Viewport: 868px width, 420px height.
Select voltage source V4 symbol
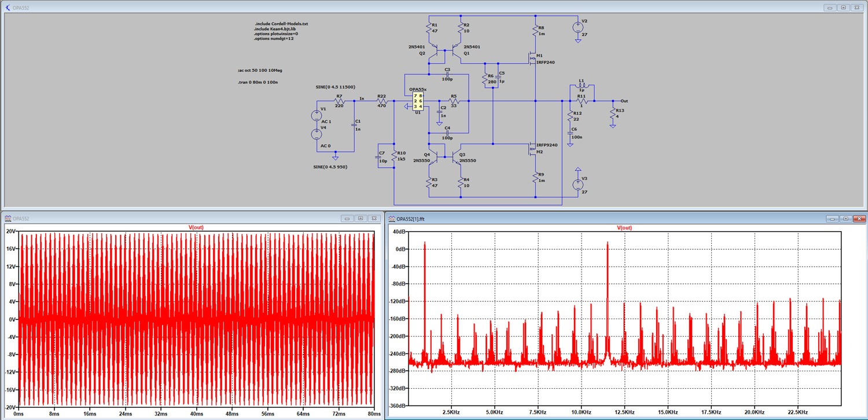tap(316, 134)
